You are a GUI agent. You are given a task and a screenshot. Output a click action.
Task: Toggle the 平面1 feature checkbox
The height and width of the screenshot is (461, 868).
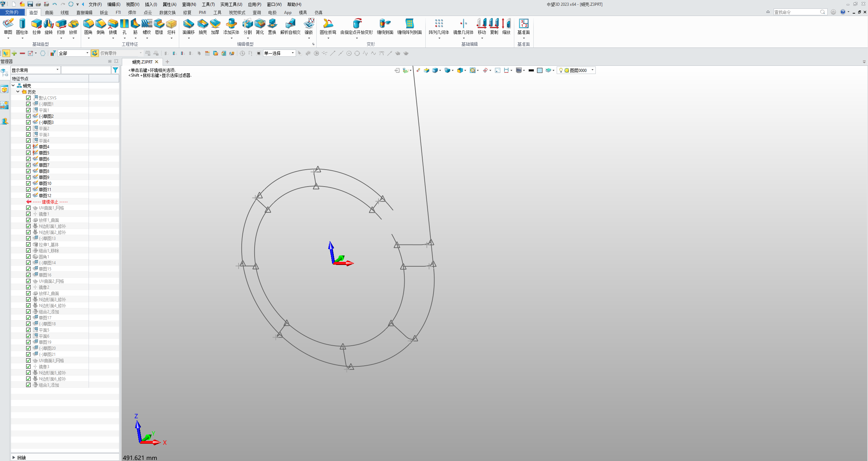[x=29, y=110]
